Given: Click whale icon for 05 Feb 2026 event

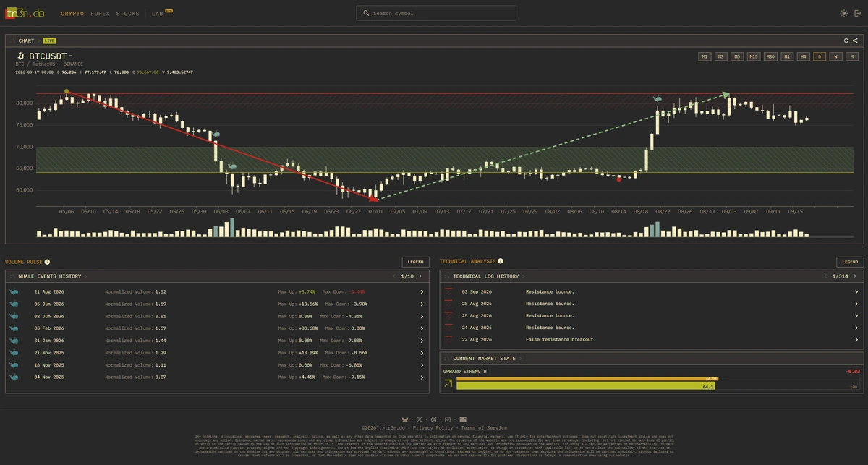Looking at the screenshot, I should point(14,328).
